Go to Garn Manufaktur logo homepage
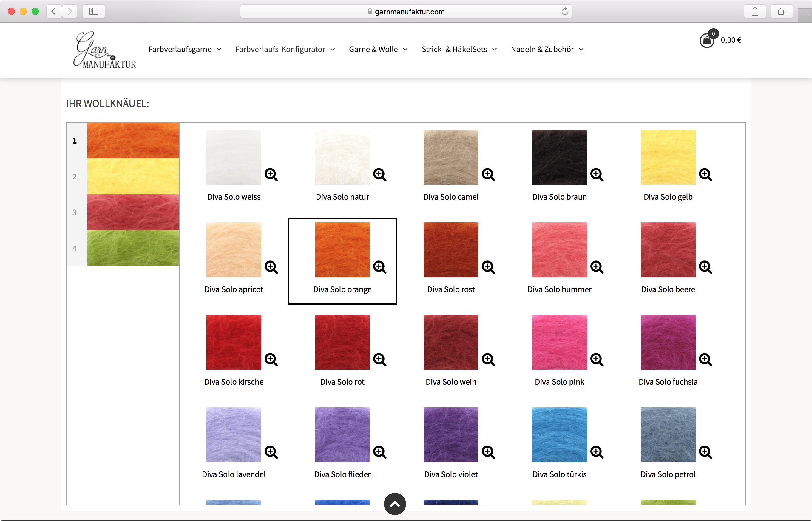Image resolution: width=812 pixels, height=521 pixels. (x=104, y=50)
